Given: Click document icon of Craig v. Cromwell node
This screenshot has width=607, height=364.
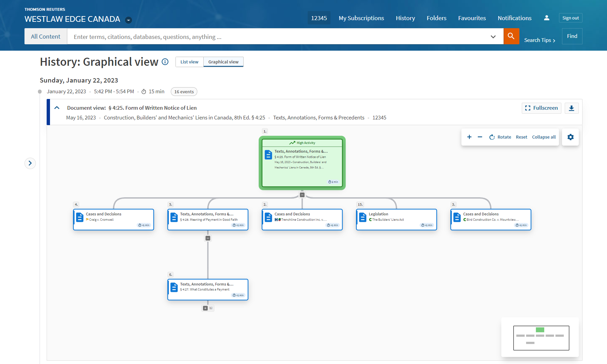Looking at the screenshot, I should pyautogui.click(x=80, y=217).
